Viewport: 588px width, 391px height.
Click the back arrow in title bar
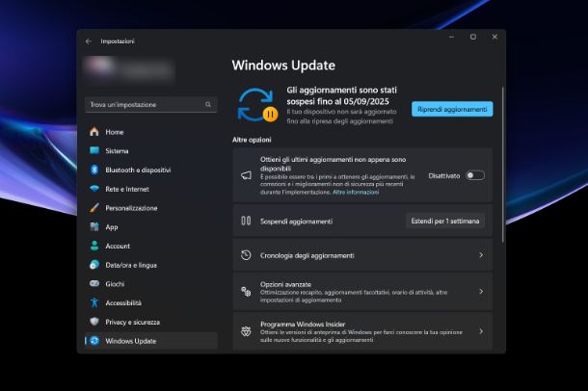click(x=89, y=41)
